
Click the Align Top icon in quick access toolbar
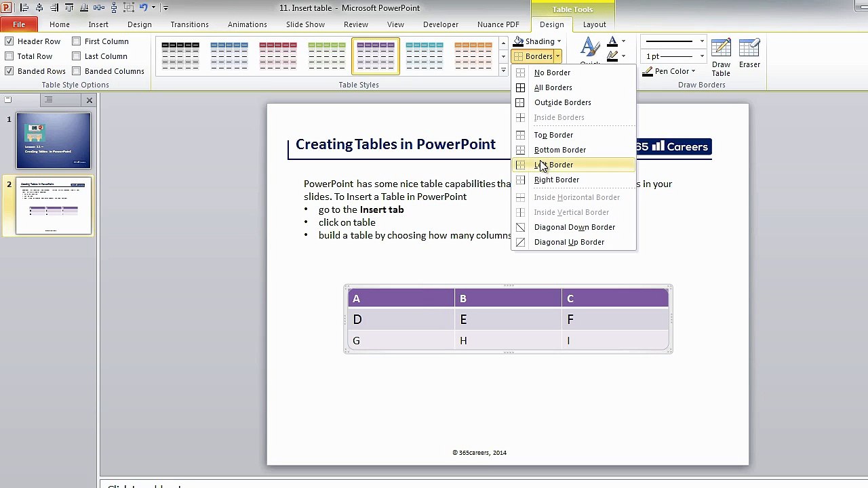69,8
